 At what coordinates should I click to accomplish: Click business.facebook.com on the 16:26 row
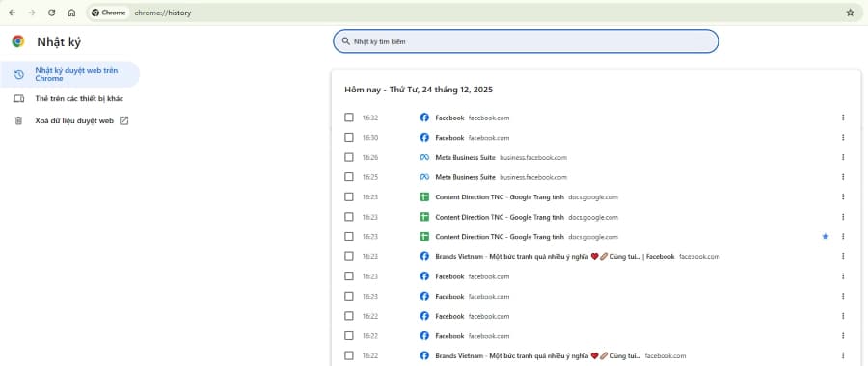[533, 158]
